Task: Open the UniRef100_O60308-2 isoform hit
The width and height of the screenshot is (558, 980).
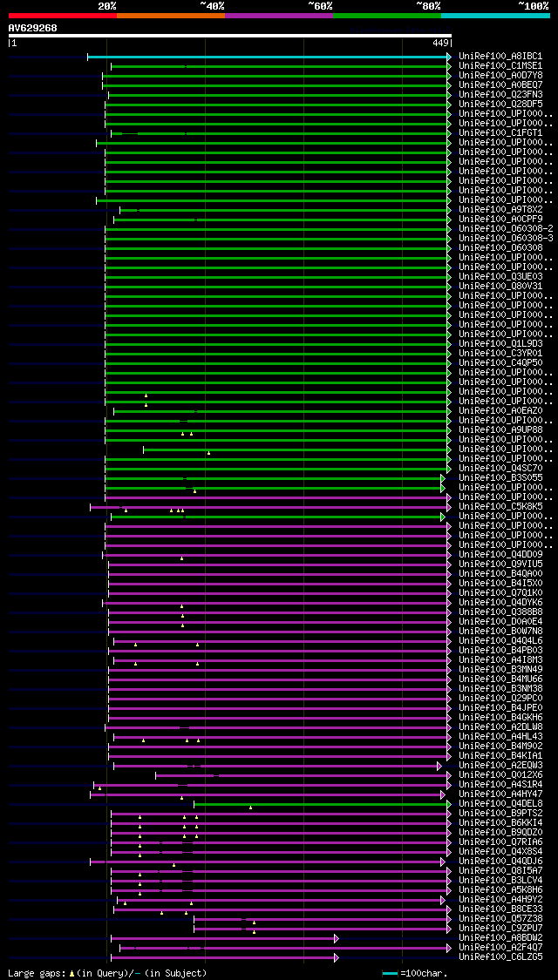Action: pyautogui.click(x=506, y=228)
